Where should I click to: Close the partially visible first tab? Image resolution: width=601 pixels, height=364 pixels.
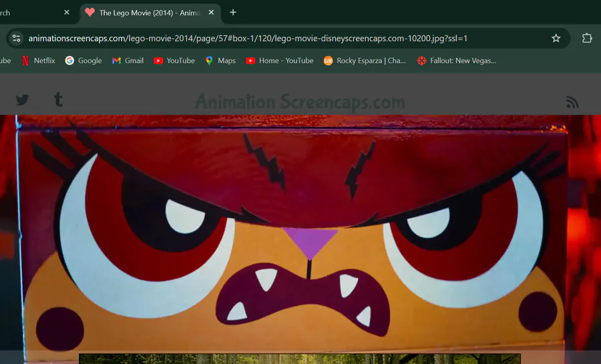(x=67, y=12)
